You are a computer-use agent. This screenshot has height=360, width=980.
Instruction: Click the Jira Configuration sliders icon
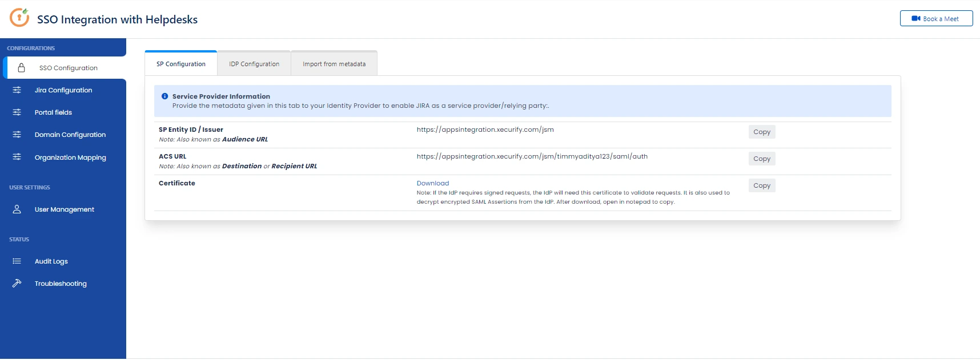pos(17,90)
